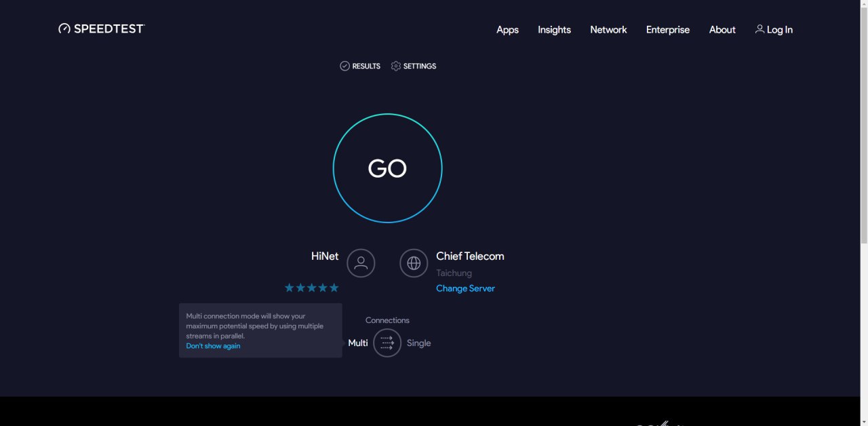868x426 pixels.
Task: Dismiss tooltip with Don't show again
Action: [x=213, y=346]
